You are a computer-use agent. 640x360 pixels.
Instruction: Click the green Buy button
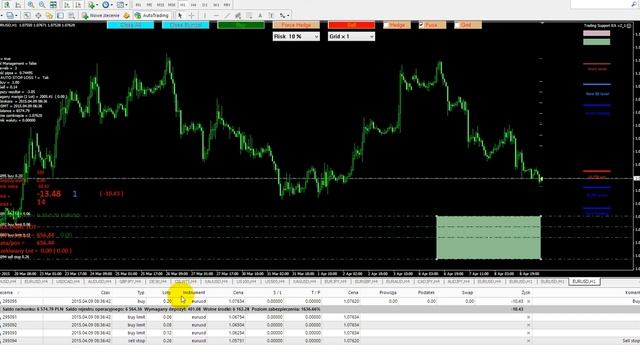(x=241, y=25)
